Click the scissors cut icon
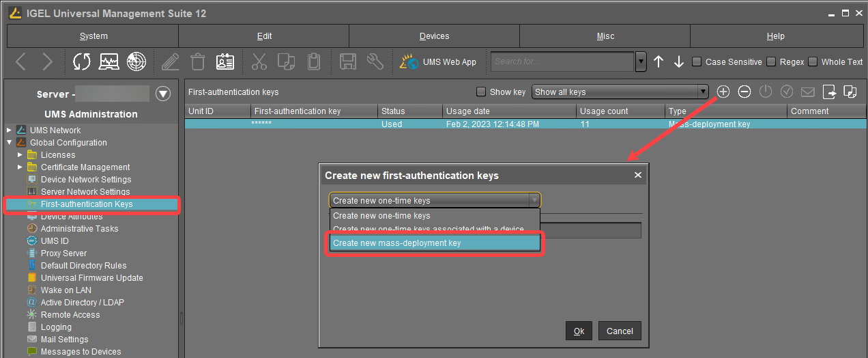 pyautogui.click(x=259, y=62)
